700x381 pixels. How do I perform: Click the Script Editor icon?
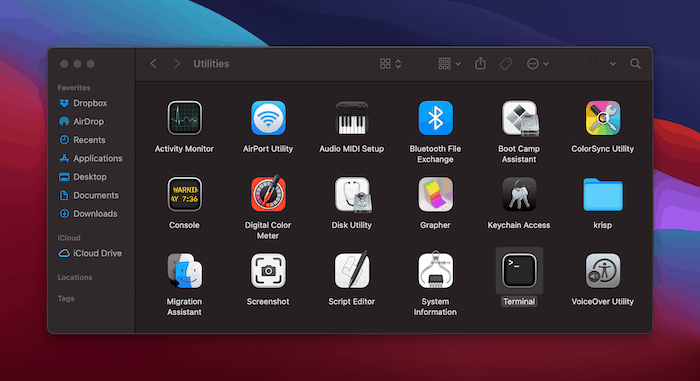[352, 270]
